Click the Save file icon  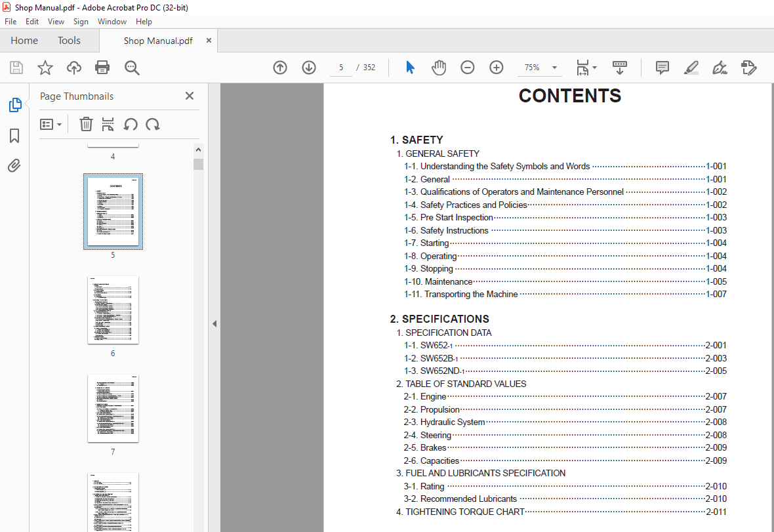coord(16,68)
